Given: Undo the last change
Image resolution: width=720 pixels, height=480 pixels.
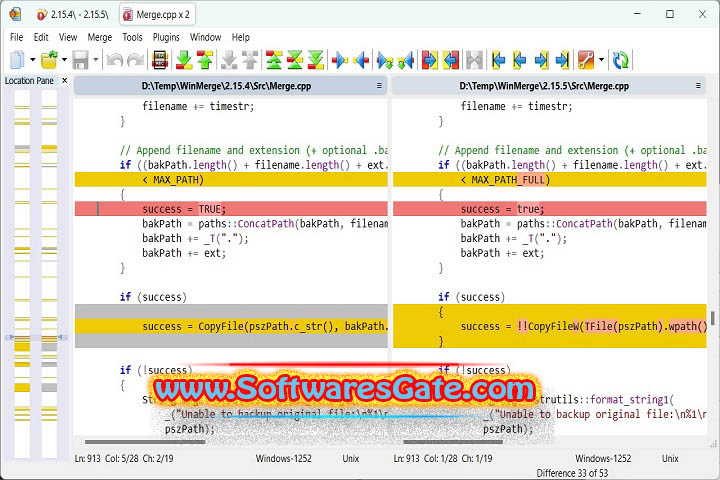Looking at the screenshot, I should (x=114, y=60).
